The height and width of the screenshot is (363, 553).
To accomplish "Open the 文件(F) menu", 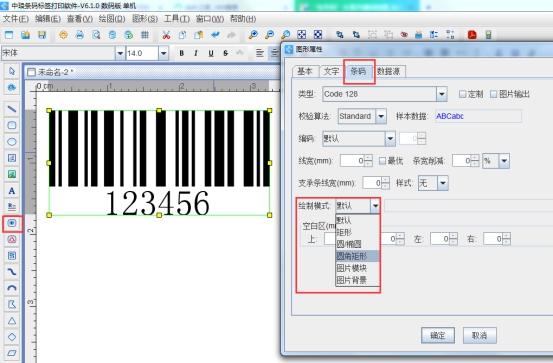I will (16, 19).
